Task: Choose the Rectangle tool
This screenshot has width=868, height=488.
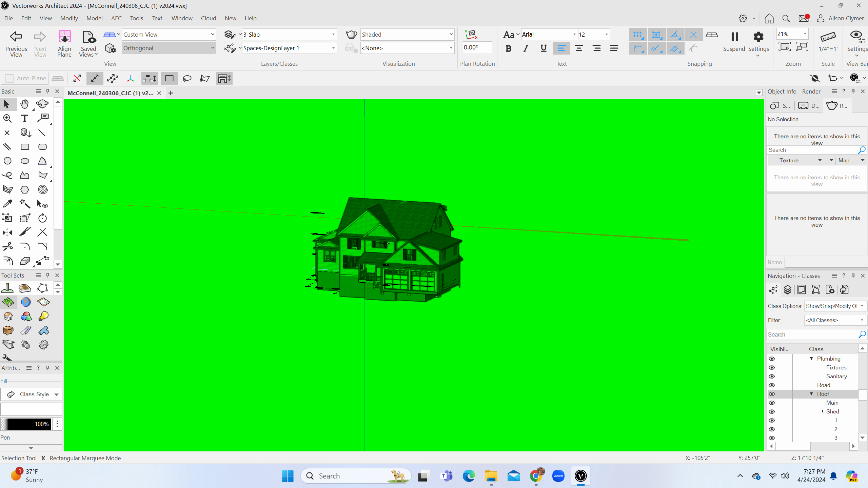Action: (25, 147)
